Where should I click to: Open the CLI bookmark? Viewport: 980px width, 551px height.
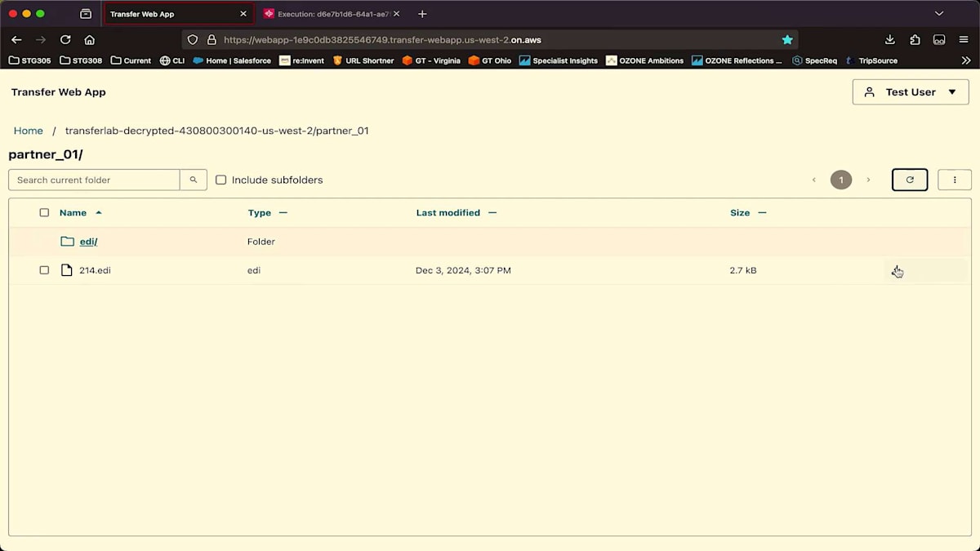(172, 60)
